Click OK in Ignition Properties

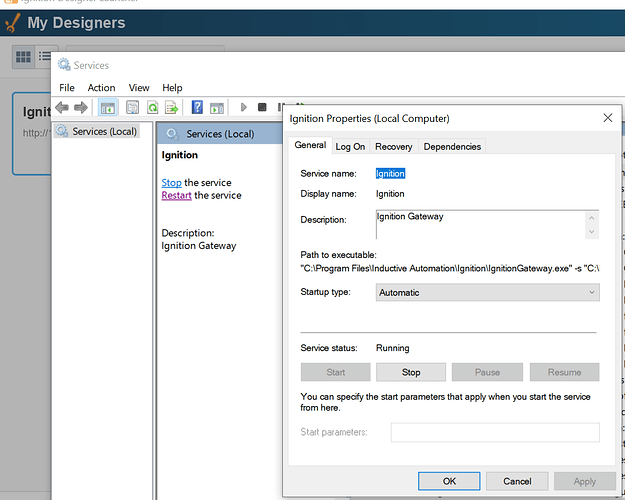(449, 481)
